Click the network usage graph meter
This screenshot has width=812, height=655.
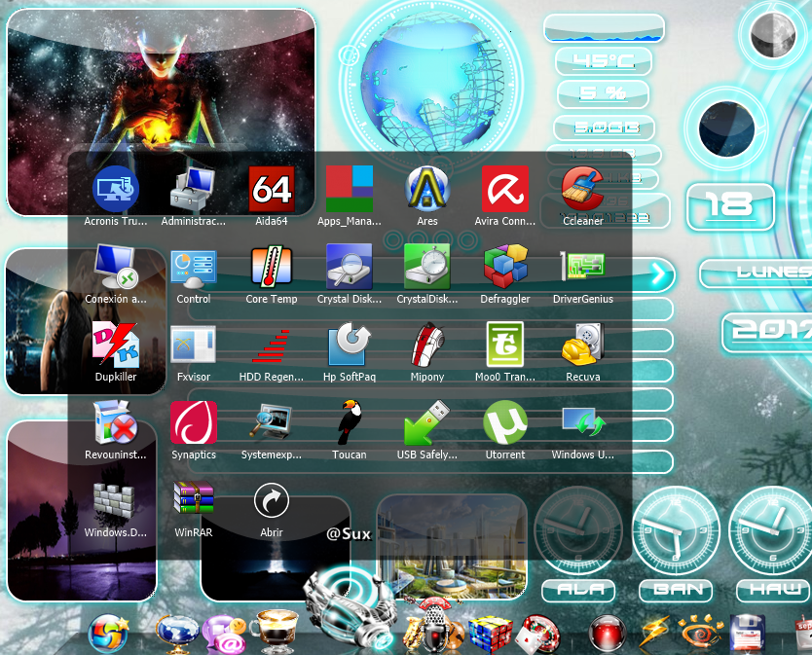pyautogui.click(x=604, y=28)
